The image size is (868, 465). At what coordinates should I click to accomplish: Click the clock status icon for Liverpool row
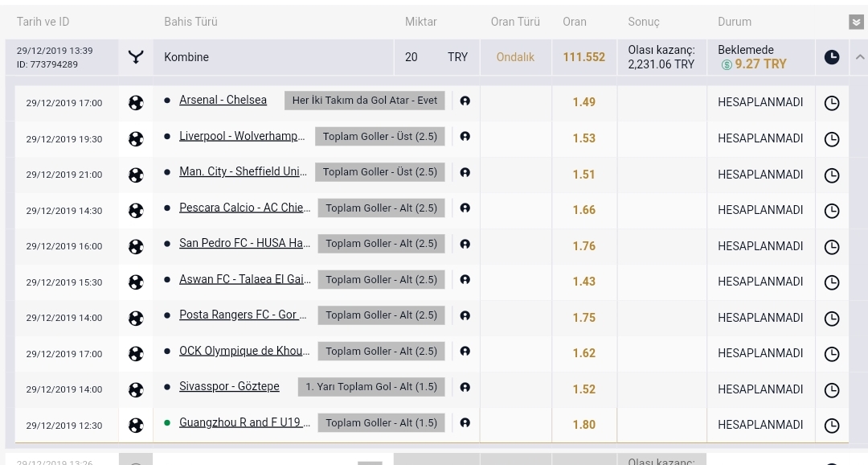832,138
